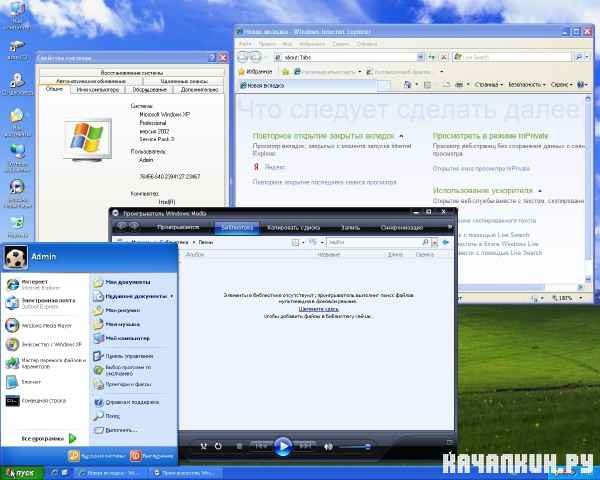Open the Безопасность dropdown in IE
The width and height of the screenshot is (600, 480).
tap(526, 85)
